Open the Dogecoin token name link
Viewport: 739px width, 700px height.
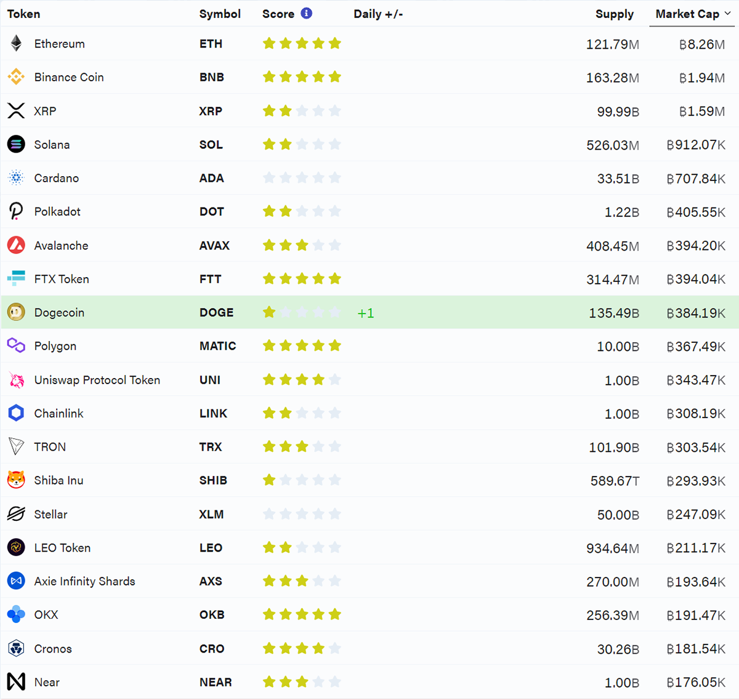[59, 313]
